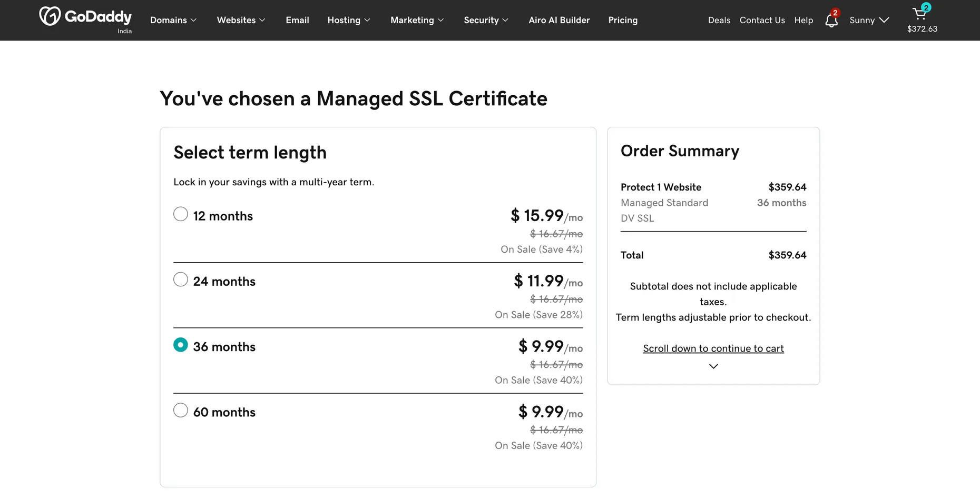The image size is (980, 499).
Task: Expand the Domains menu
Action: point(173,20)
